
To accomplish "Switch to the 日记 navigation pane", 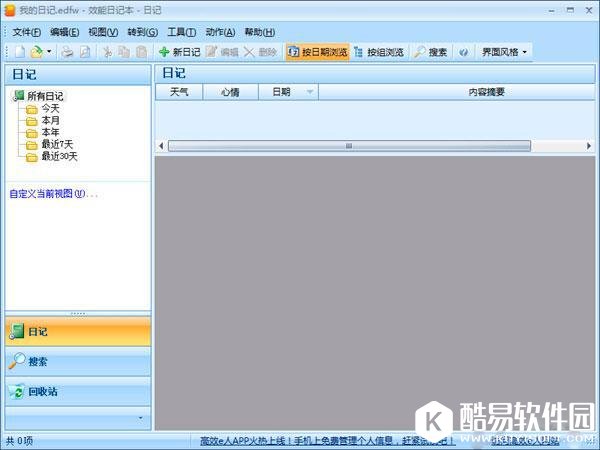I will tap(78, 331).
